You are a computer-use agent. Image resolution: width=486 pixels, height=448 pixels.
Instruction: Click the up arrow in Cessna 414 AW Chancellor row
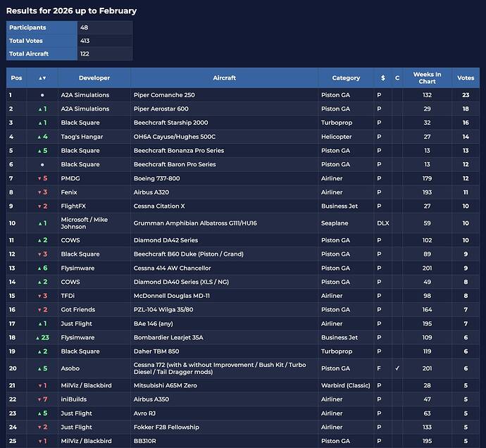coord(39,268)
